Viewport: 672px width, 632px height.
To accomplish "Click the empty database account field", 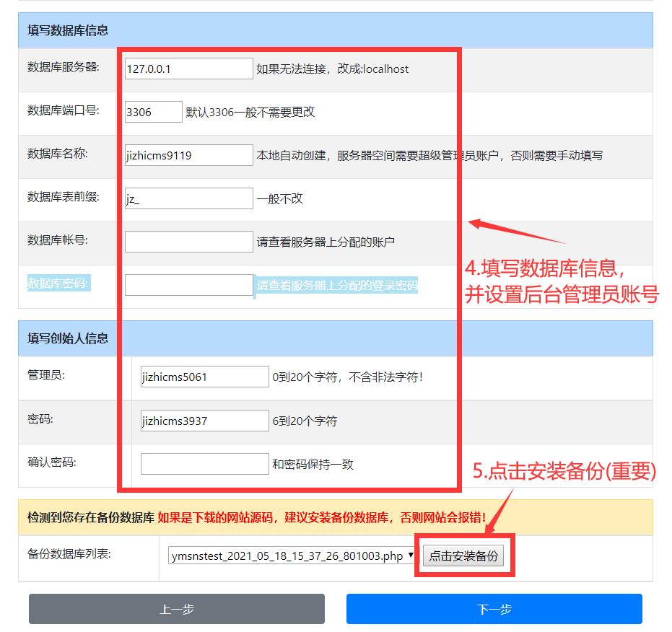I will [188, 242].
